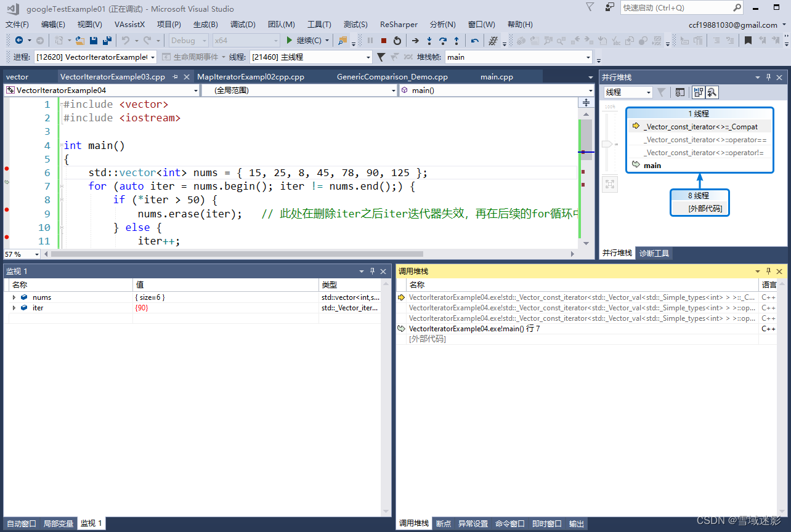Click the Step Out icon
Viewport: 791px width, 532px height.
456,41
